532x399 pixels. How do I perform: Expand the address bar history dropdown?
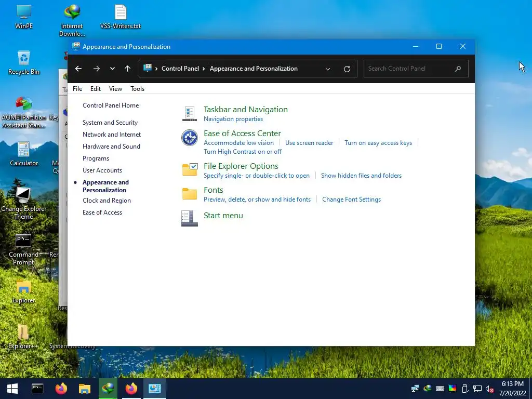click(x=328, y=69)
